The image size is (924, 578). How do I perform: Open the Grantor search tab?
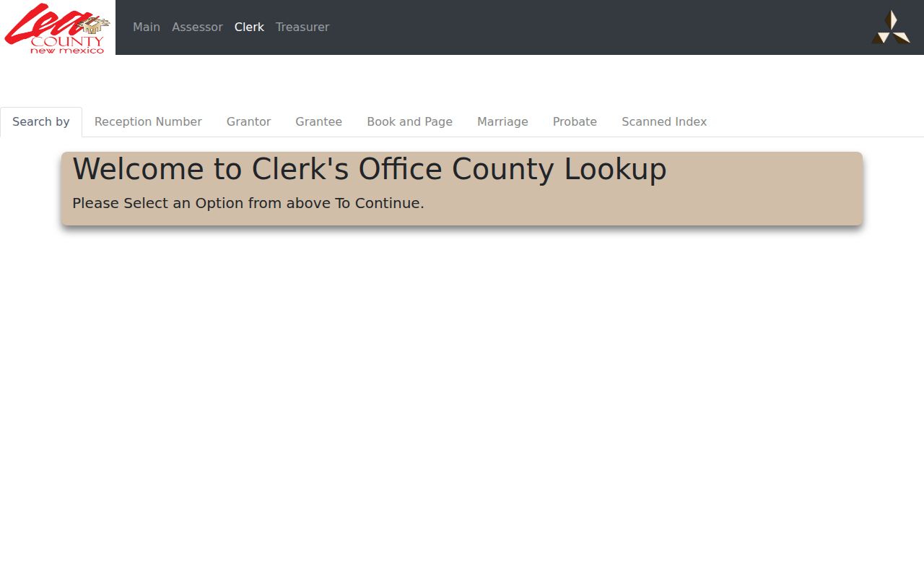coord(248,122)
